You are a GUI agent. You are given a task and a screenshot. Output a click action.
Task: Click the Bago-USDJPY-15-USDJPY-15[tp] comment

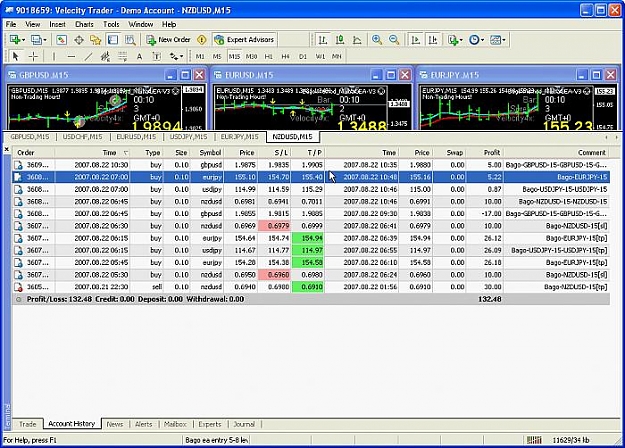click(x=559, y=250)
